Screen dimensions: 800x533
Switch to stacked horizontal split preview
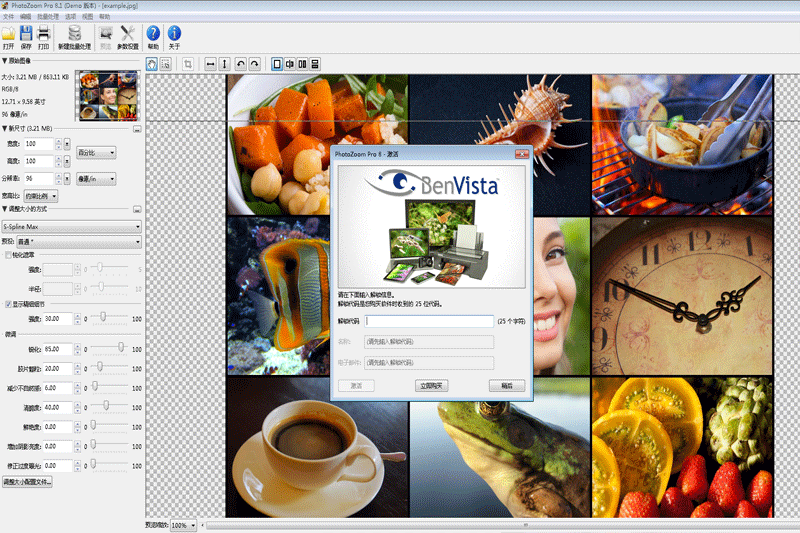[x=315, y=64]
